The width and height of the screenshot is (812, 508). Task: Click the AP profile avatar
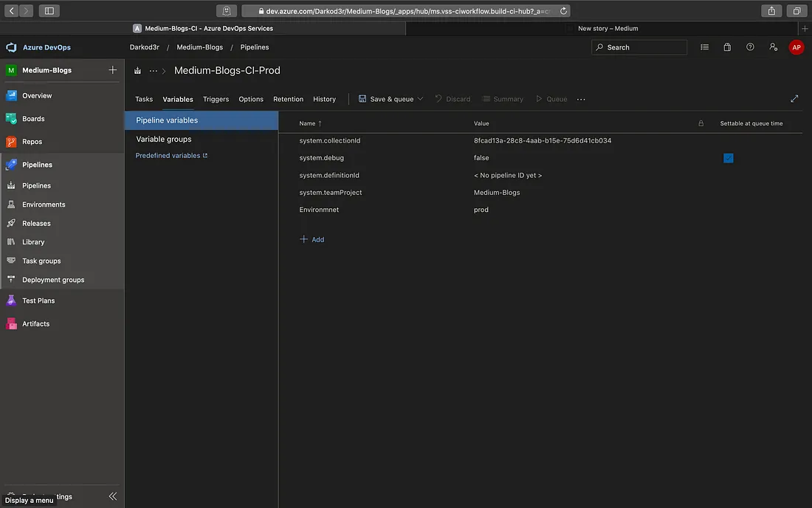[x=796, y=47]
